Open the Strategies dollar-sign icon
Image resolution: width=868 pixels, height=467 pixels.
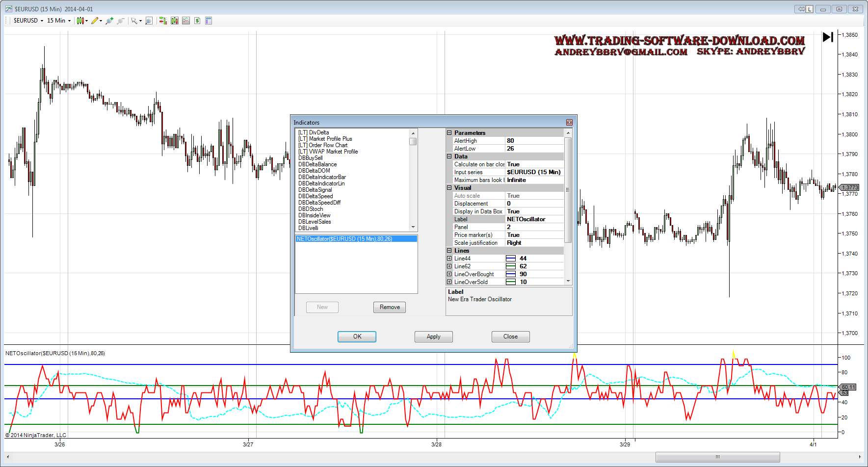click(x=197, y=21)
